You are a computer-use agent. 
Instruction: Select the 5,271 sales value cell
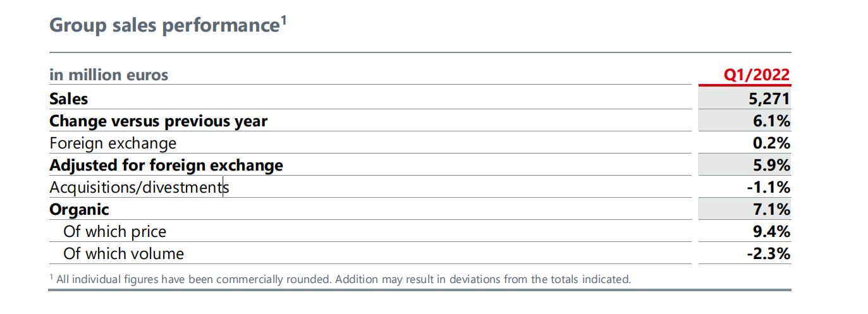point(769,99)
